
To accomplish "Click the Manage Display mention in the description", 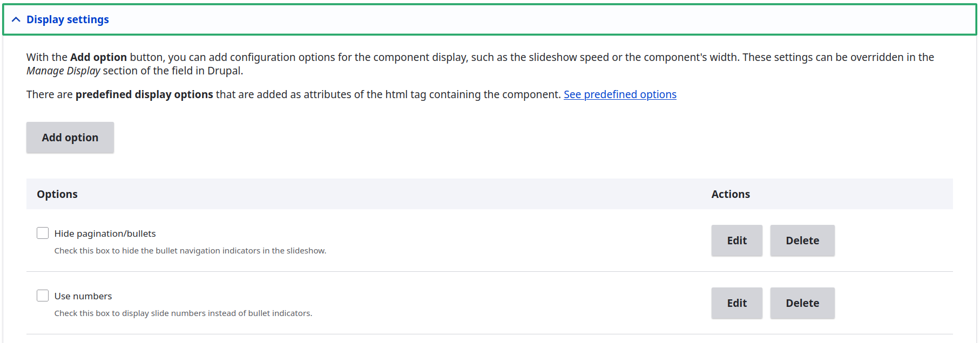I will click(63, 71).
